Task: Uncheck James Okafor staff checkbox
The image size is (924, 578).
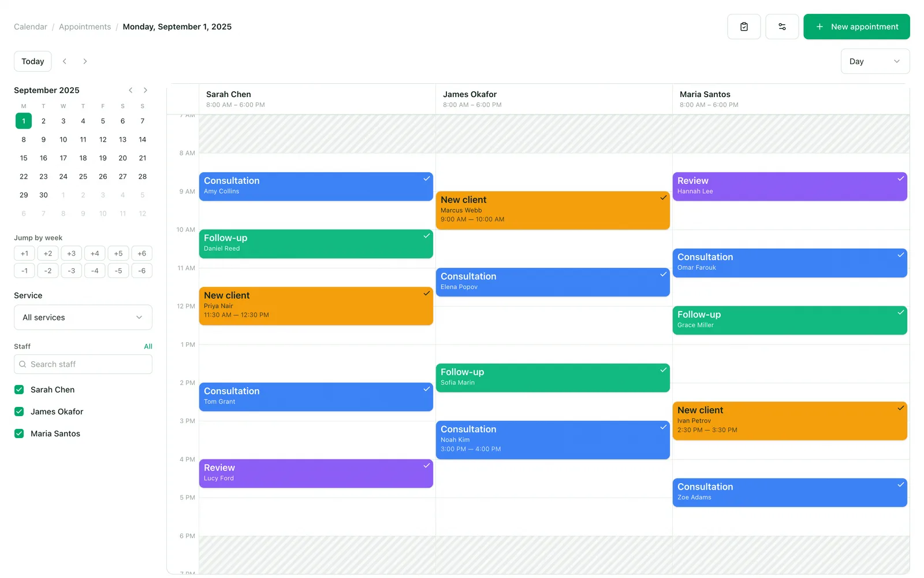Action: [19, 412]
